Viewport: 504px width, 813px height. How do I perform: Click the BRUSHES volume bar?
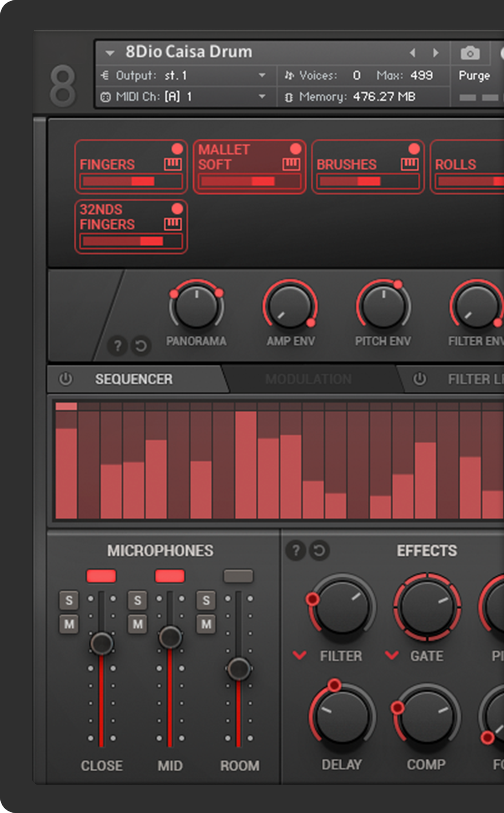click(368, 181)
